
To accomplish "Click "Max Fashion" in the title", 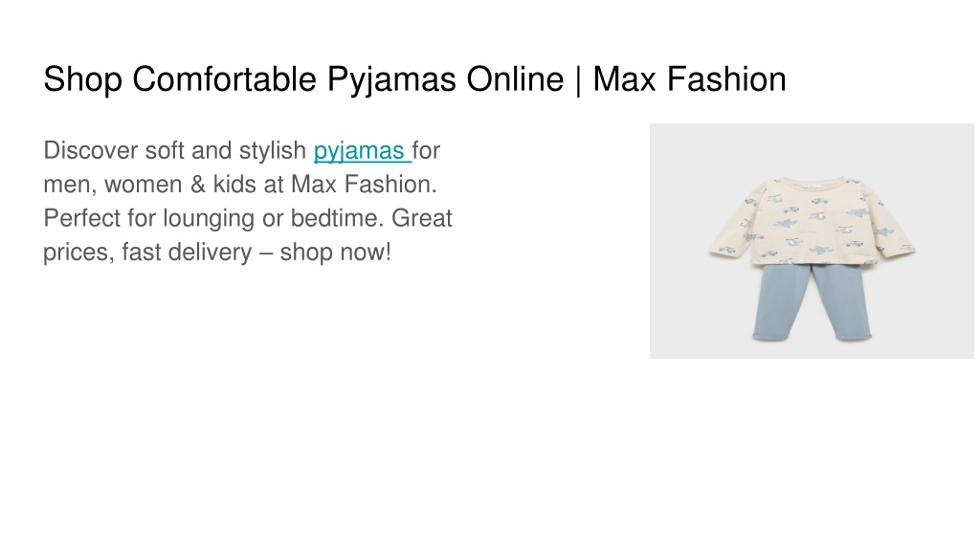I will coord(689,79).
